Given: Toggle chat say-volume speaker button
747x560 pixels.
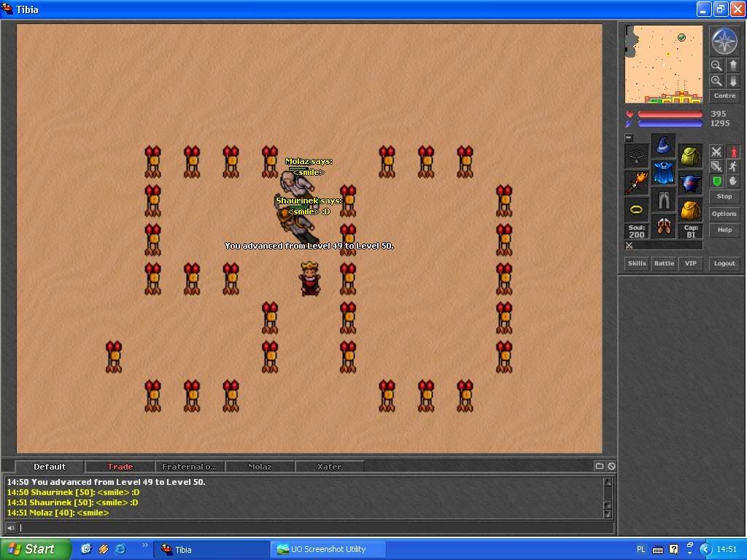Looking at the screenshot, I should click(x=10, y=528).
